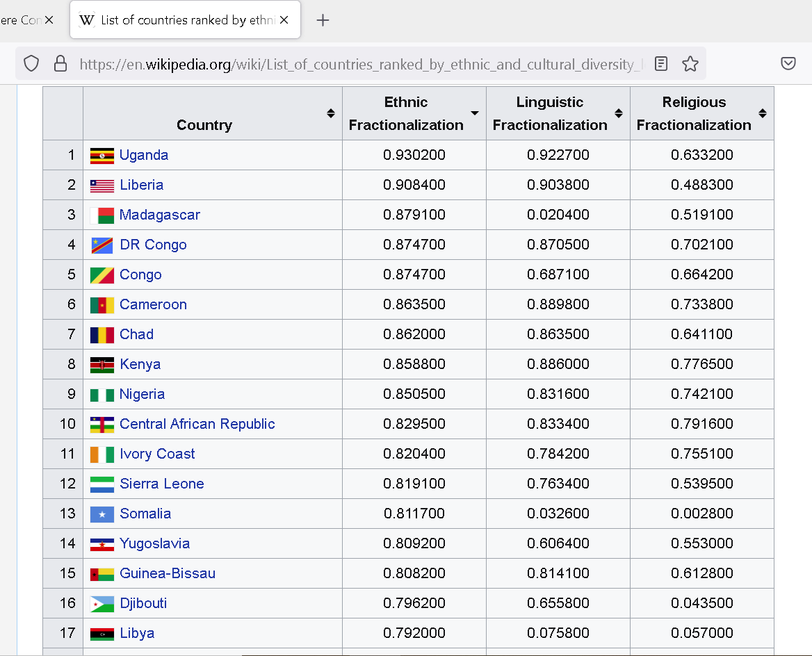Click the Cameroon flag icon
The height and width of the screenshot is (656, 812).
pyautogui.click(x=102, y=306)
